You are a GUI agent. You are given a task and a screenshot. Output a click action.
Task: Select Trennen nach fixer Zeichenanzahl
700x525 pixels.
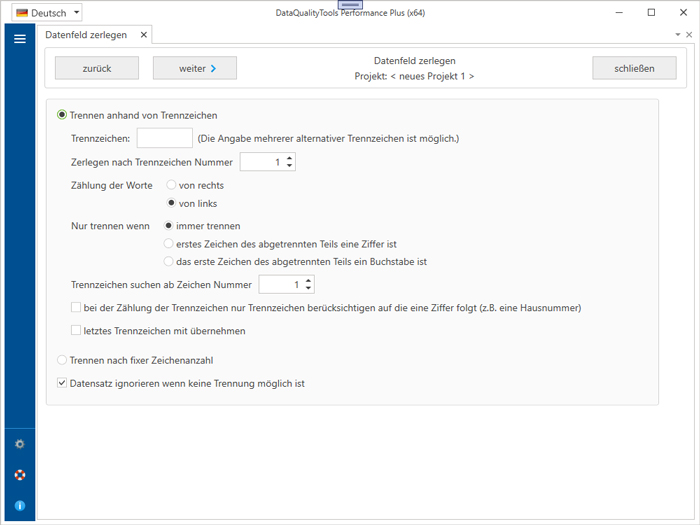point(63,360)
